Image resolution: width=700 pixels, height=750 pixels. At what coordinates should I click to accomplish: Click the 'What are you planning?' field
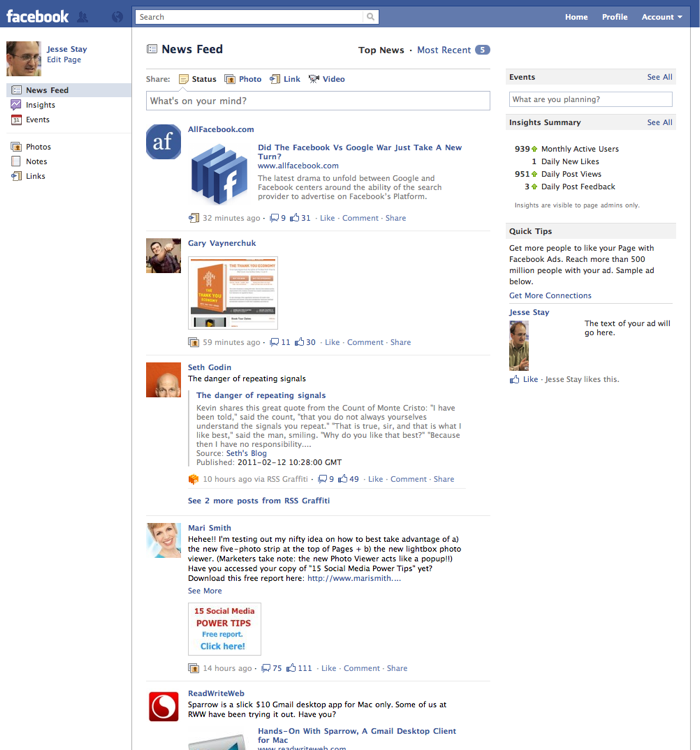pos(590,99)
